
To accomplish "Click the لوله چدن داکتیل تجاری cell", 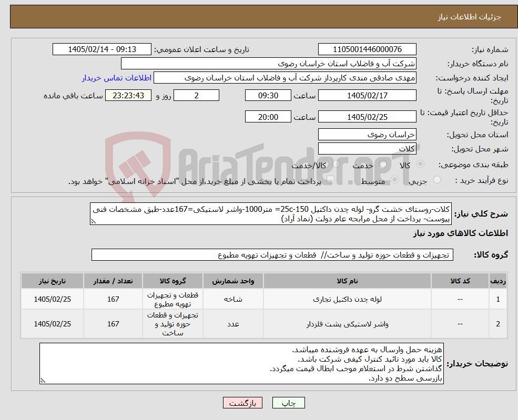I will [347, 299].
